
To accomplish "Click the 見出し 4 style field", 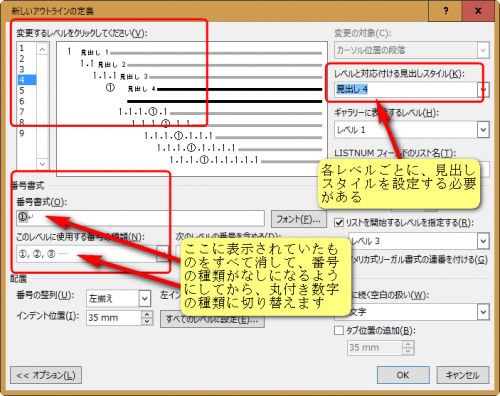I will coord(406,90).
